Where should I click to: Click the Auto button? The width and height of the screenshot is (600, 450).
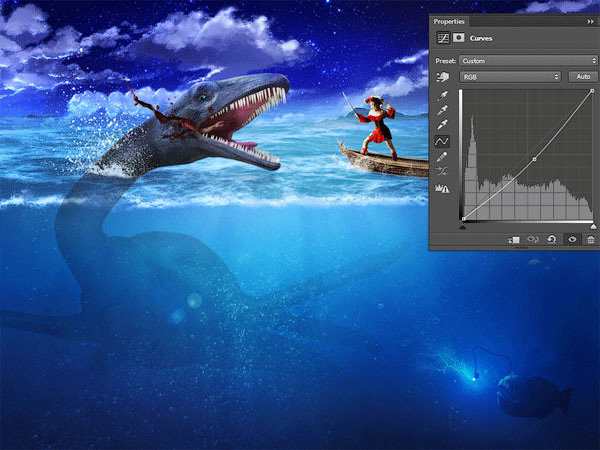point(583,77)
